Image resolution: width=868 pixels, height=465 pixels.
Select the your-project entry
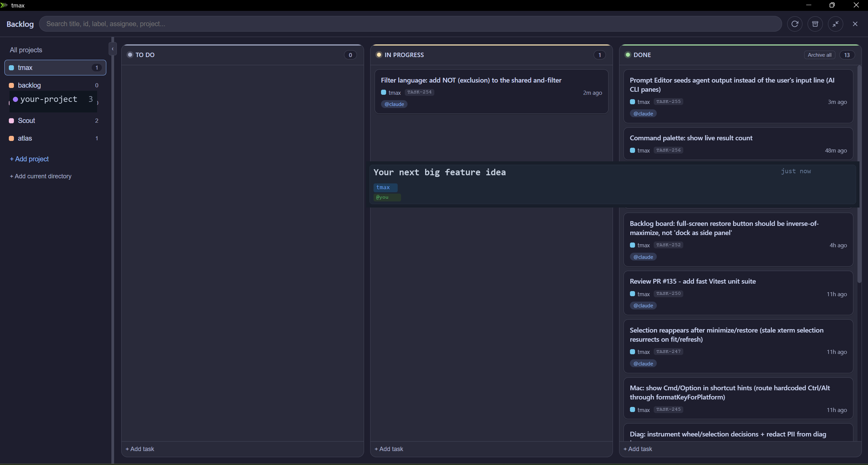pyautogui.click(x=53, y=100)
